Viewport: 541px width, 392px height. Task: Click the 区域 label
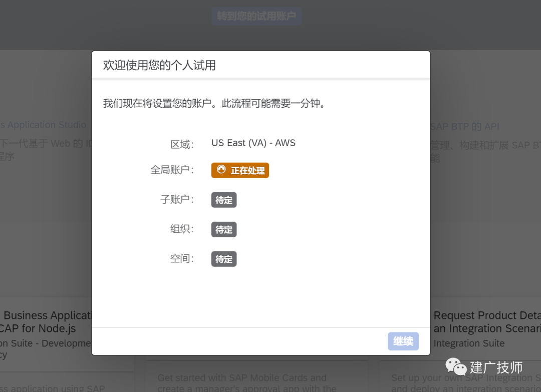pos(182,144)
